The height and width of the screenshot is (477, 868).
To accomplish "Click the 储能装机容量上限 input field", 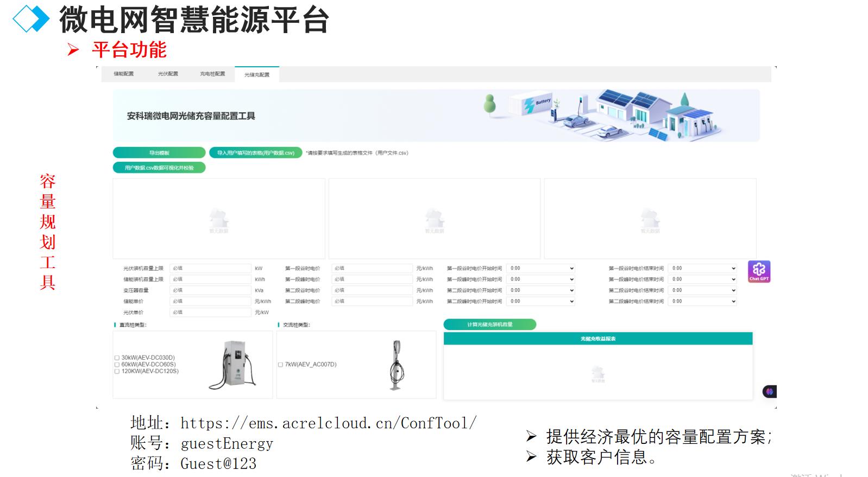I will tap(211, 279).
